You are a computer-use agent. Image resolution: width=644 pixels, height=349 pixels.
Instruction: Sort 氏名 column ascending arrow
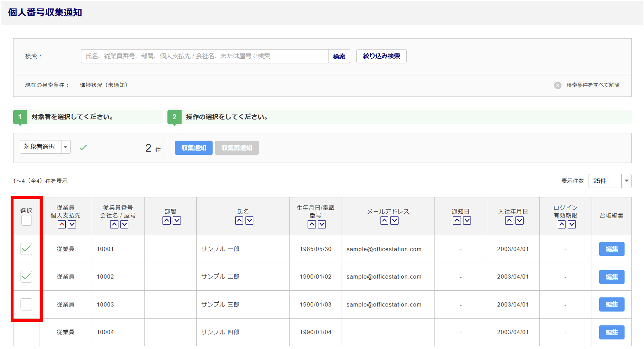[x=239, y=220]
